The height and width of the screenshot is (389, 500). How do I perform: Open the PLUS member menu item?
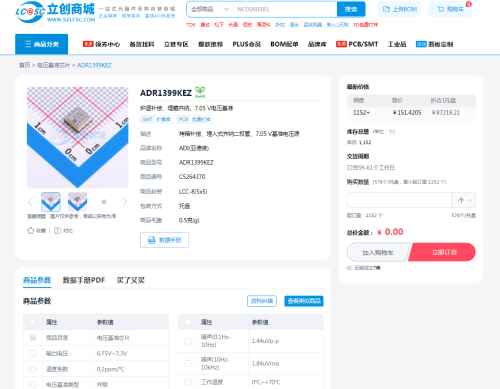click(246, 44)
